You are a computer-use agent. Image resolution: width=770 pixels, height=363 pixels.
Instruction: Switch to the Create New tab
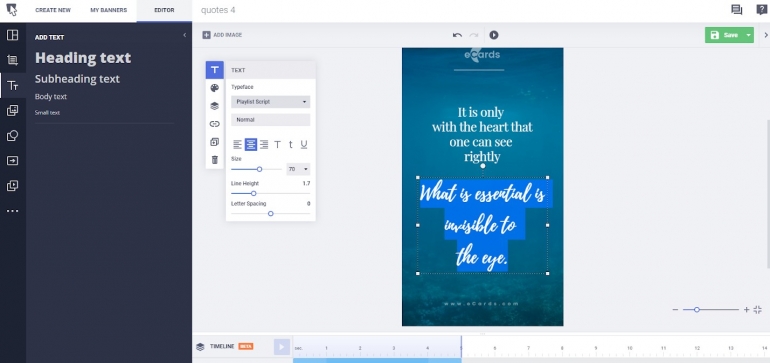pyautogui.click(x=53, y=10)
